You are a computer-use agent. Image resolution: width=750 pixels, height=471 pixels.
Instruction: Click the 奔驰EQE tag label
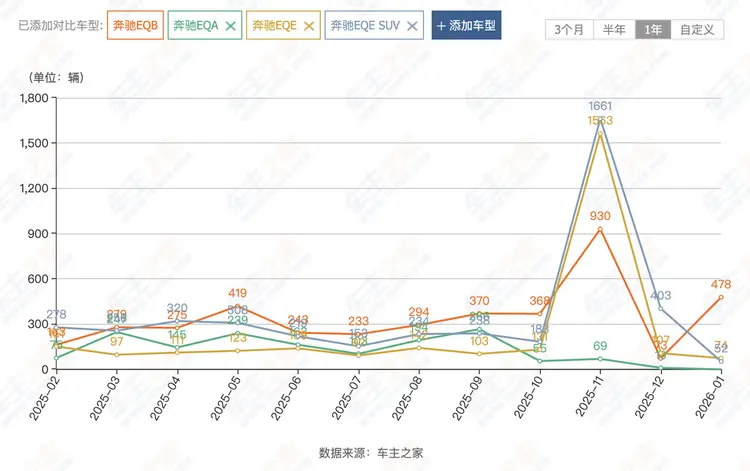click(x=273, y=26)
